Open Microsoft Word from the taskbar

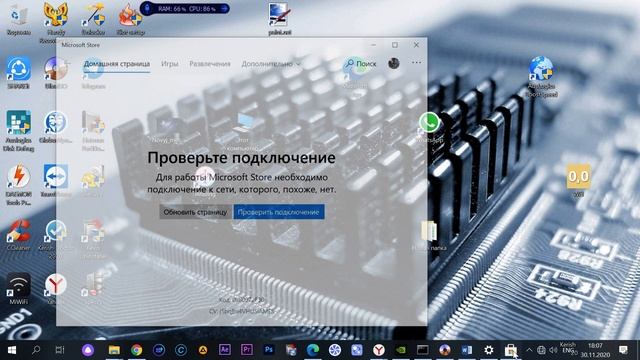tap(467, 350)
